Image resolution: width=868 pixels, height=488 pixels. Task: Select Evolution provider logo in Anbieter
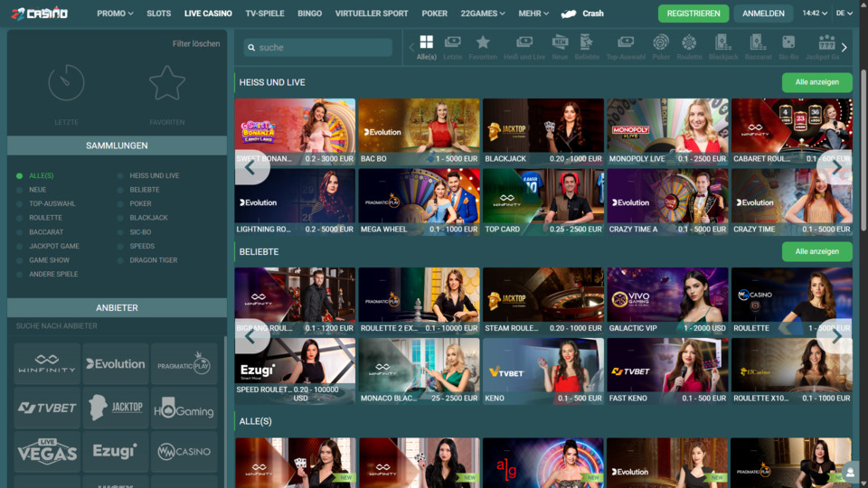coord(116,364)
